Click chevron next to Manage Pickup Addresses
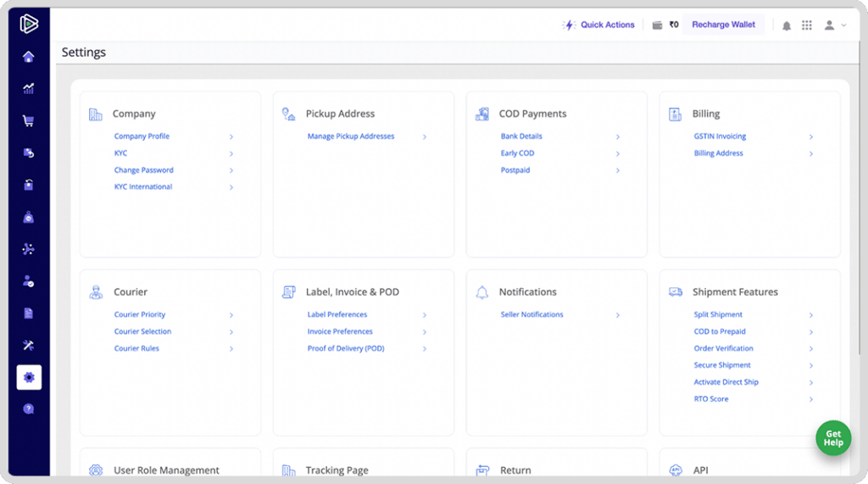This screenshot has height=484, width=868. click(425, 136)
